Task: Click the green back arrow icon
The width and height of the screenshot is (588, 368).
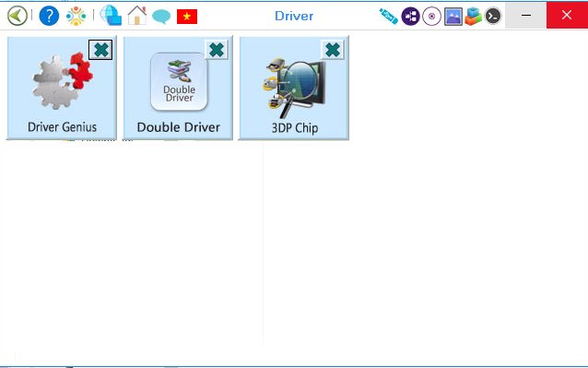Action: [18, 16]
